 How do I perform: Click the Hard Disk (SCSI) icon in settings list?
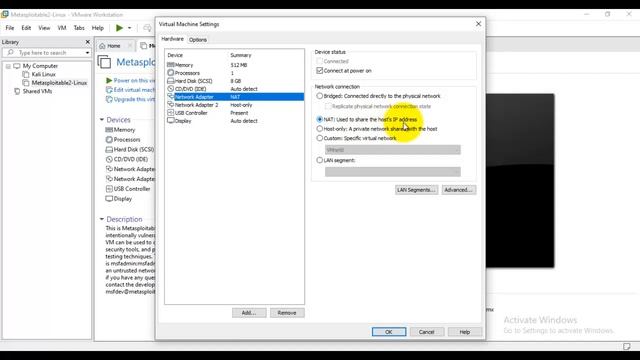pyautogui.click(x=171, y=81)
